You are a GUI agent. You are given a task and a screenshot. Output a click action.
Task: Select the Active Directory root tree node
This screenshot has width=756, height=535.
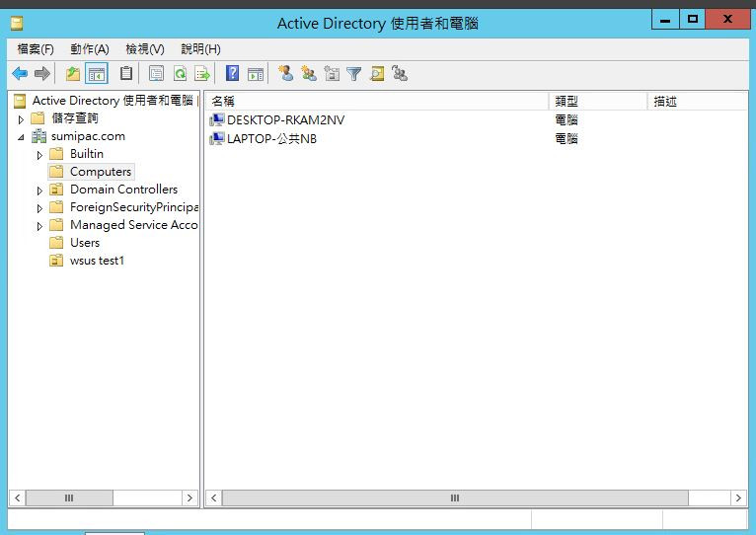point(113,101)
